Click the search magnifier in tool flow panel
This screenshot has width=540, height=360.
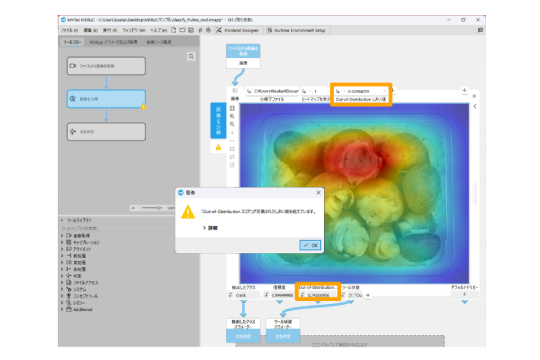pos(191,56)
